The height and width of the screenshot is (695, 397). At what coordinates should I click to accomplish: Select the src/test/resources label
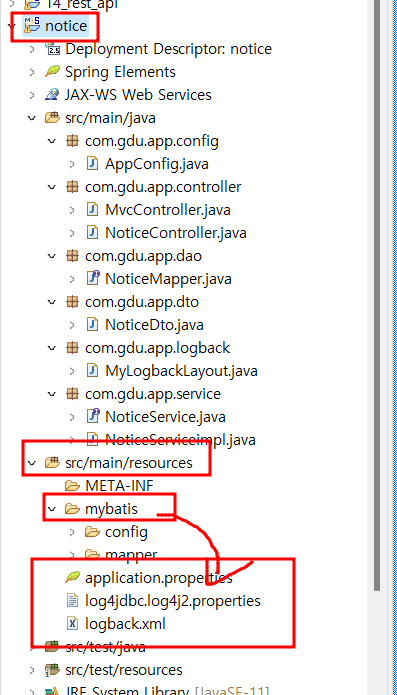click(x=124, y=670)
